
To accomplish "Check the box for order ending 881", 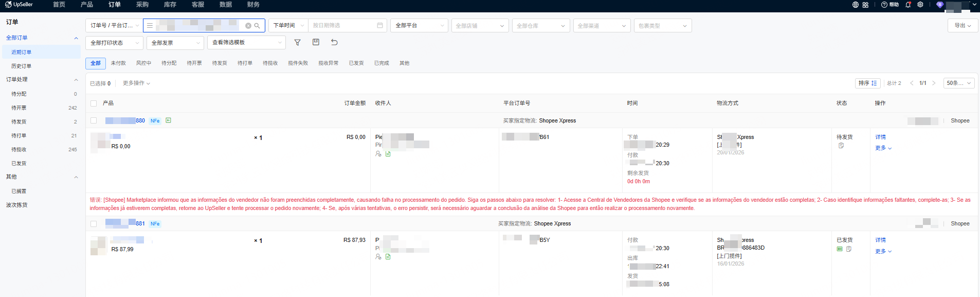I will point(94,224).
